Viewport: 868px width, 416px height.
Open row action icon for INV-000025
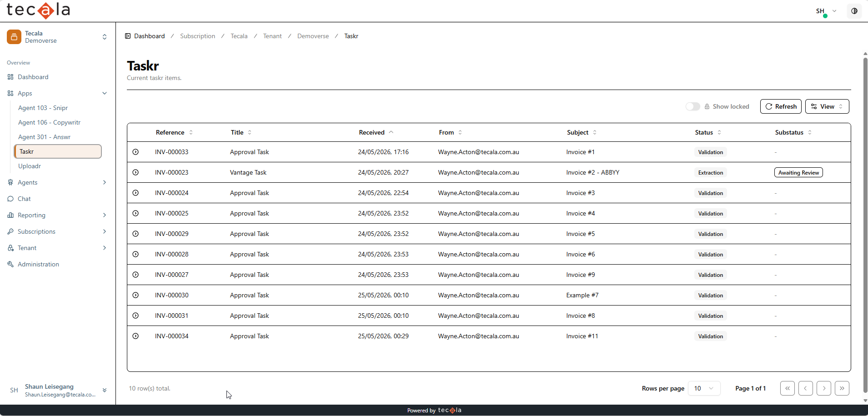pyautogui.click(x=135, y=213)
